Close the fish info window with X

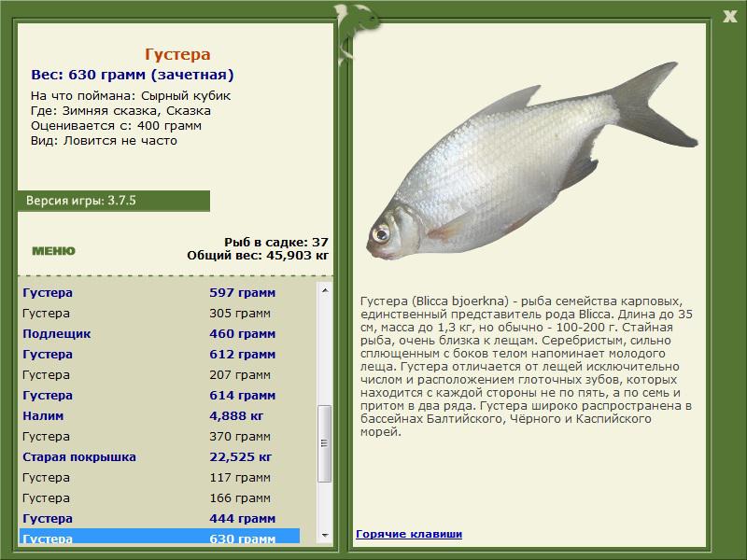(729, 17)
